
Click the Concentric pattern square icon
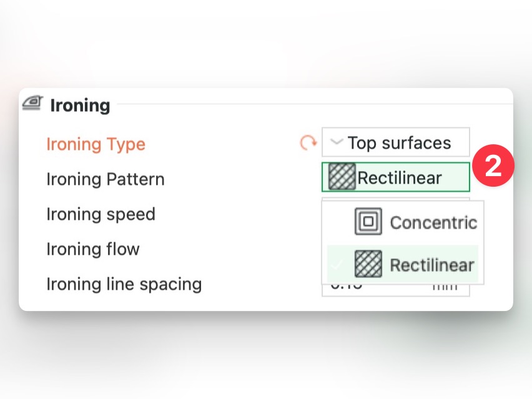(x=368, y=222)
